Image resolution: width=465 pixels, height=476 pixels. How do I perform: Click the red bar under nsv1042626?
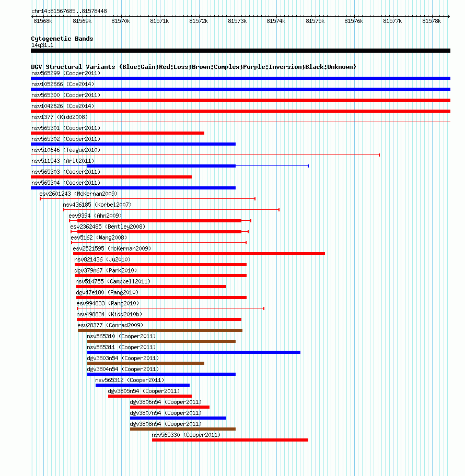pyautogui.click(x=240, y=111)
